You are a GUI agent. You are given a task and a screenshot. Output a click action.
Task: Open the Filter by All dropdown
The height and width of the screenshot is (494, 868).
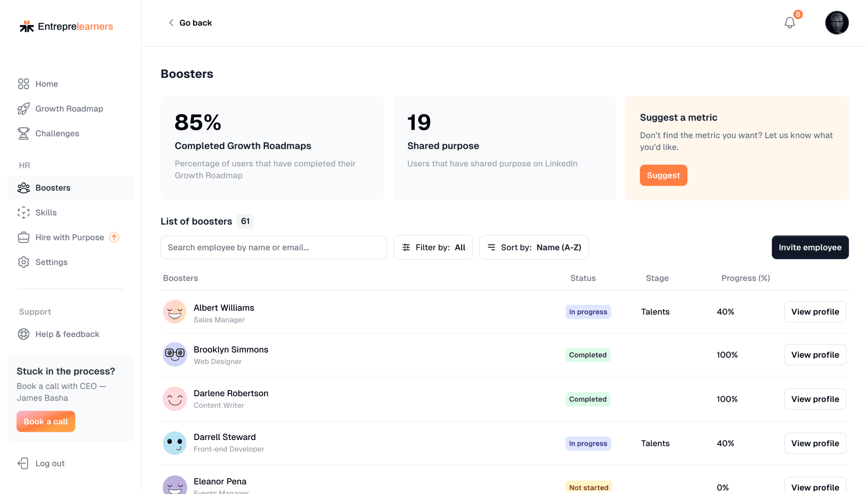click(x=433, y=247)
